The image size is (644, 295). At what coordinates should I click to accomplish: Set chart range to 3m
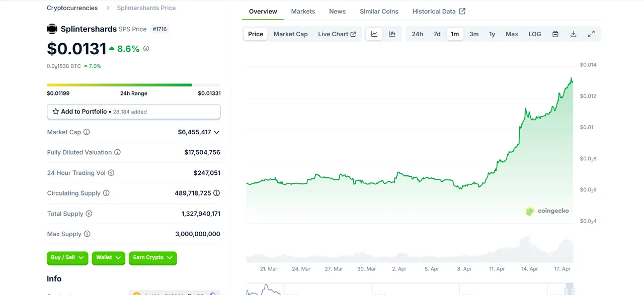pos(474,34)
